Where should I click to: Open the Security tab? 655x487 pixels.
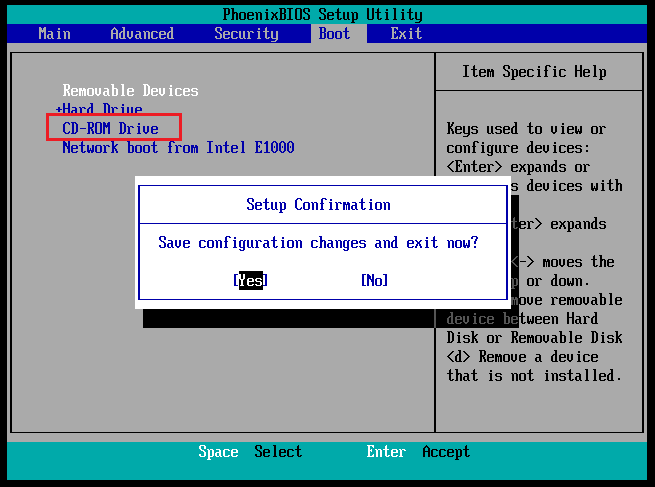click(x=246, y=34)
